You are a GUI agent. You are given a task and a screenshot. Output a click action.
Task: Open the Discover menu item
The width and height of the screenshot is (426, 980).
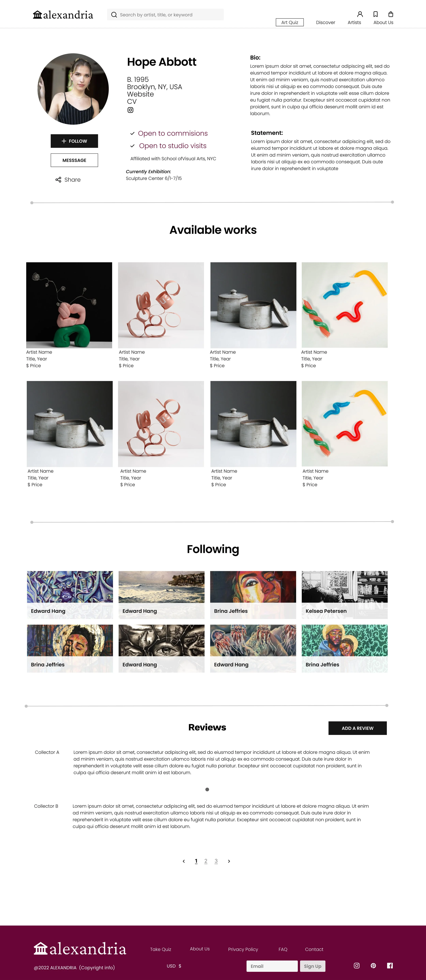point(326,23)
